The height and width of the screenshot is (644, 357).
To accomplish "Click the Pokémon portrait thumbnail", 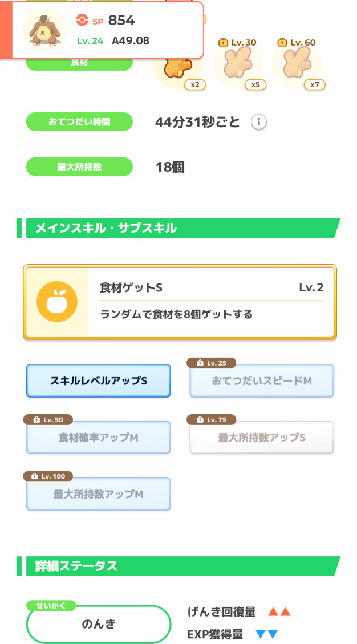I will pyautogui.click(x=44, y=30).
